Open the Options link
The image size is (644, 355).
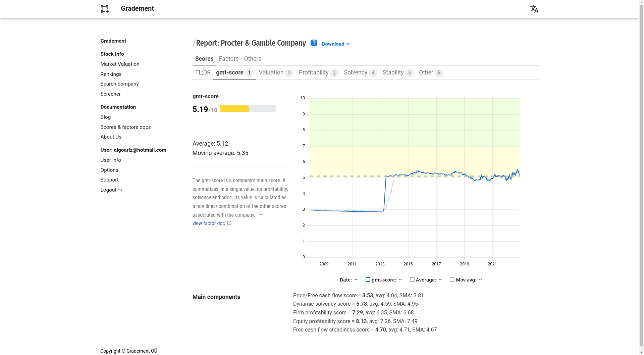(x=109, y=170)
